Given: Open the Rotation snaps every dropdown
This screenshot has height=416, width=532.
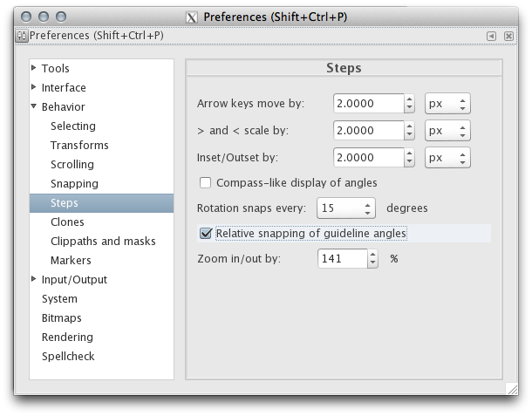Looking at the screenshot, I should (x=346, y=208).
